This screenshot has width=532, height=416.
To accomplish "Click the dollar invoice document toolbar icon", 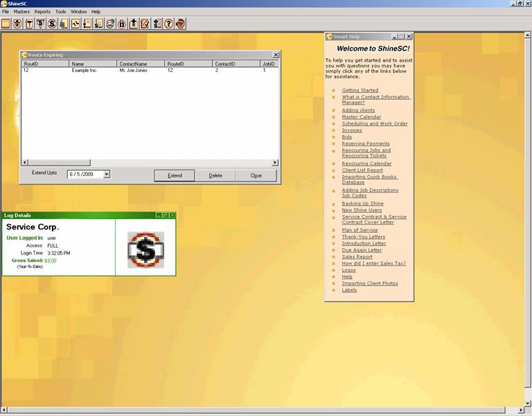I will click(99, 24).
